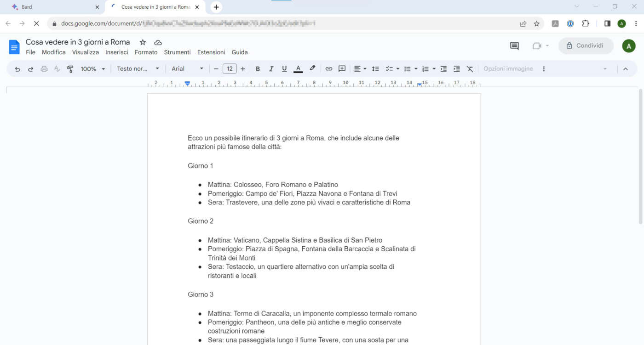
Task: Star the document title
Action: (143, 42)
